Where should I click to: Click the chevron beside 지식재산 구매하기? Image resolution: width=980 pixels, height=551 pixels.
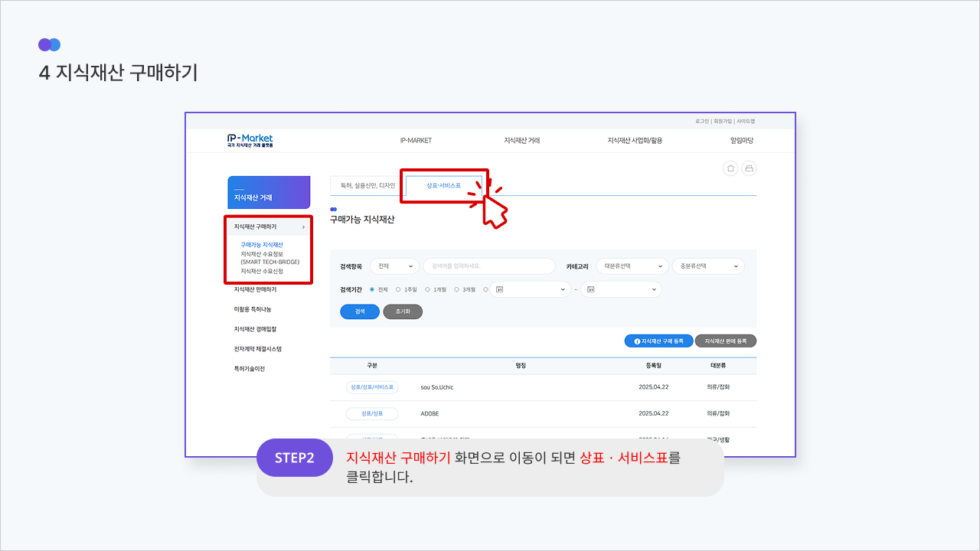click(303, 227)
